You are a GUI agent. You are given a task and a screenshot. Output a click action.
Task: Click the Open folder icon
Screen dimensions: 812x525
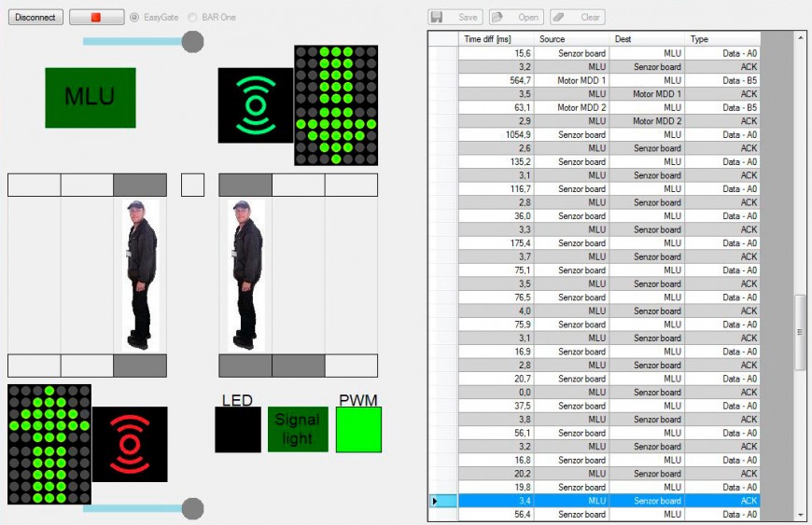click(x=500, y=17)
